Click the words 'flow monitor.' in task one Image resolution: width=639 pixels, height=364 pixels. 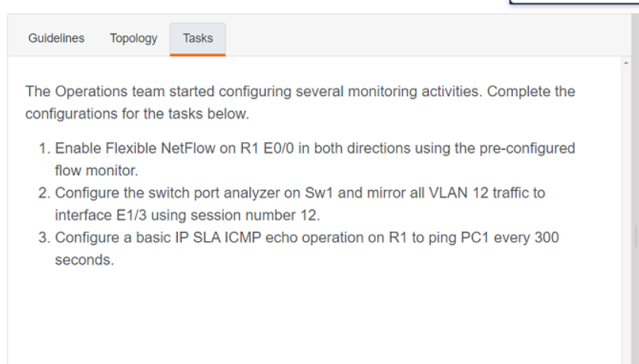click(x=97, y=171)
